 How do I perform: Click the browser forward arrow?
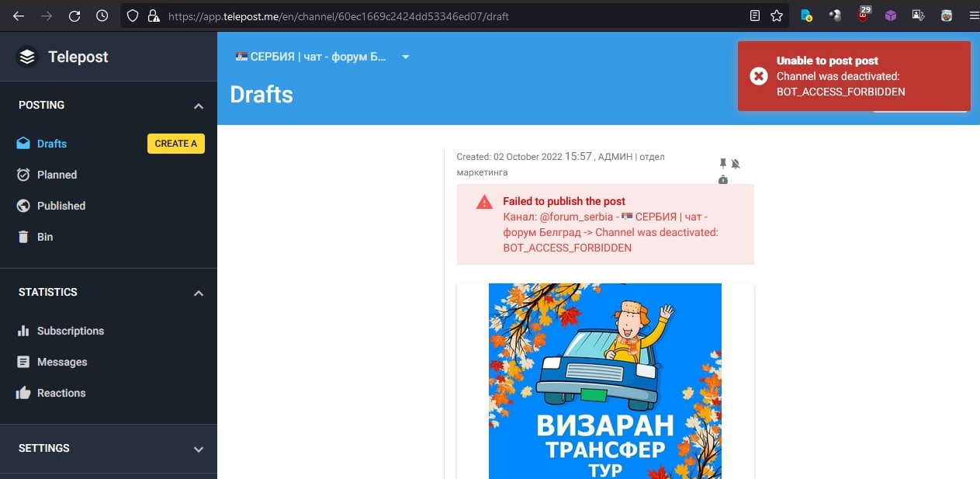[47, 16]
